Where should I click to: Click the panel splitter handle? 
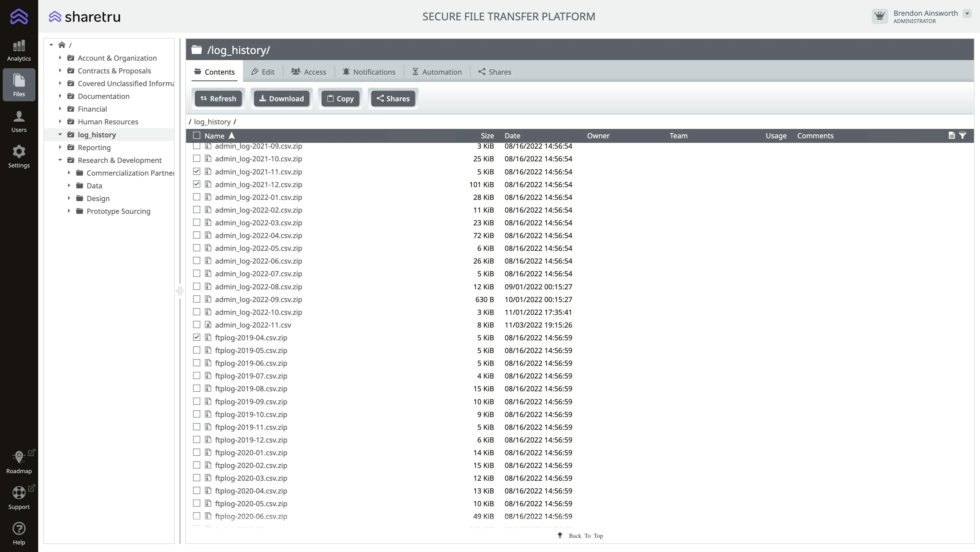180,291
